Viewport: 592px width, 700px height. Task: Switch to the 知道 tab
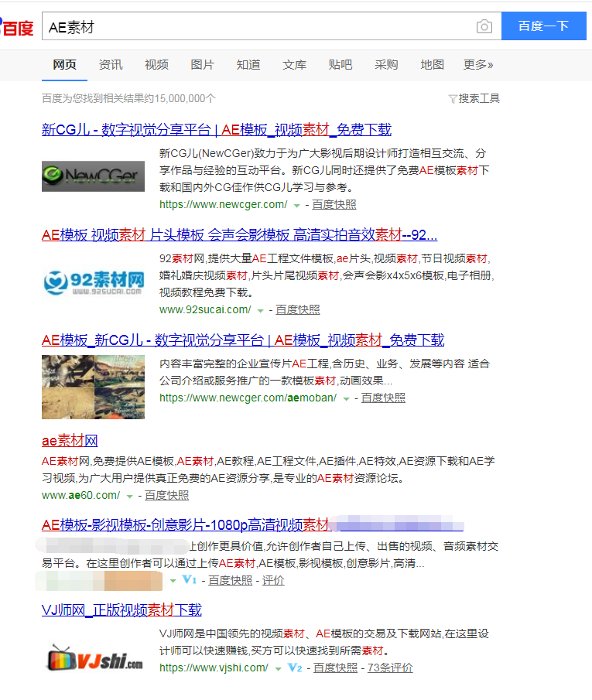(248, 65)
